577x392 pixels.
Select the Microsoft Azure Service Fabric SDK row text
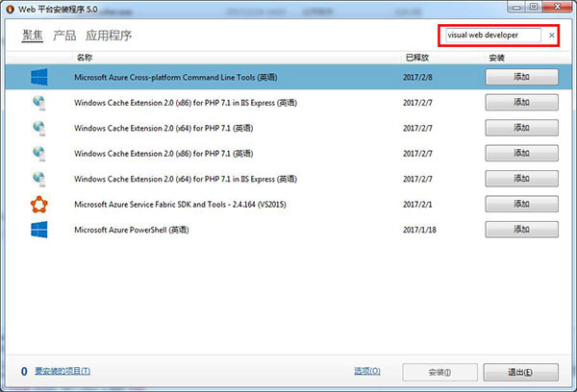(x=180, y=205)
